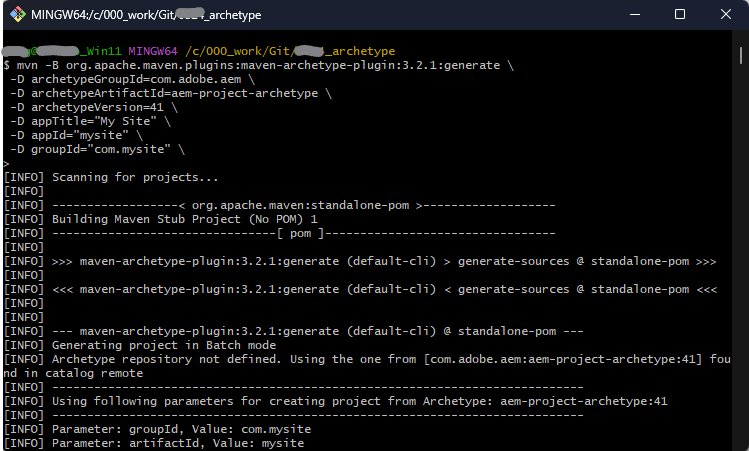Click the appTitle="My Site" line
Viewport: 749px width, 451px height.
90,121
